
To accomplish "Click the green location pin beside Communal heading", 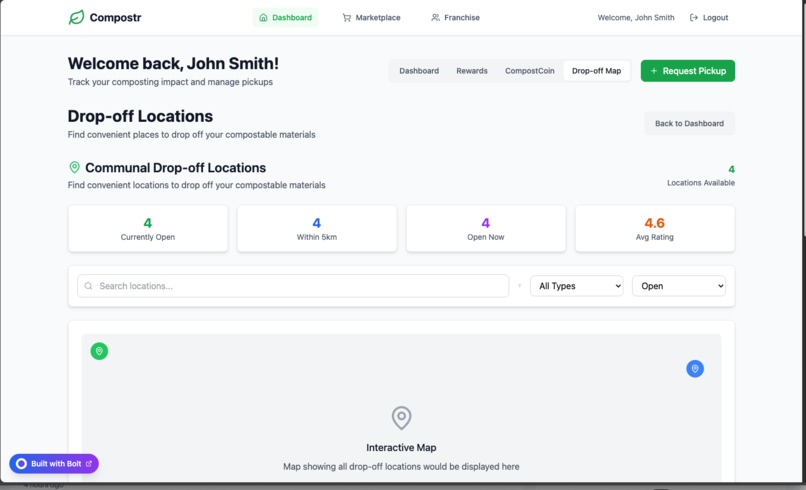I will point(75,167).
